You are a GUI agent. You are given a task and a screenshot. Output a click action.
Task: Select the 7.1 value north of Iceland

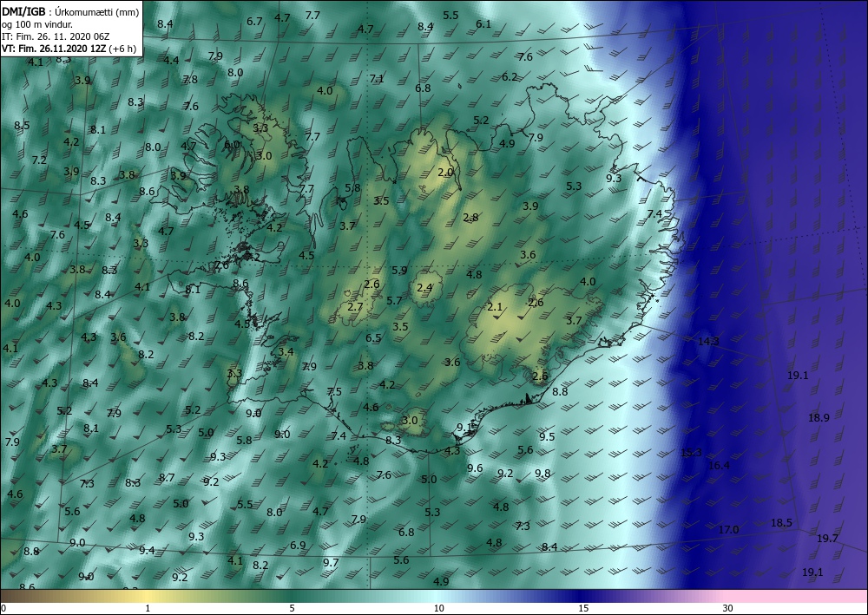(377, 79)
